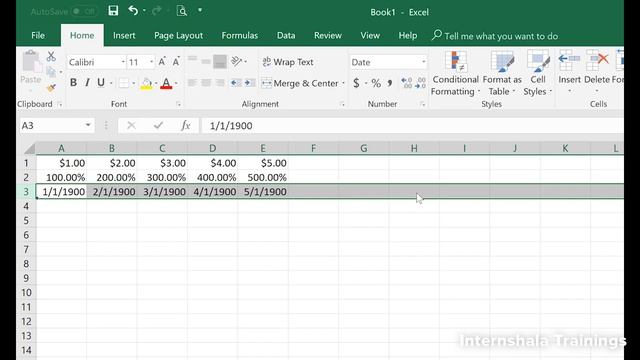Select the Format Painter brush
The height and width of the screenshot is (360, 640).
coord(51,88)
